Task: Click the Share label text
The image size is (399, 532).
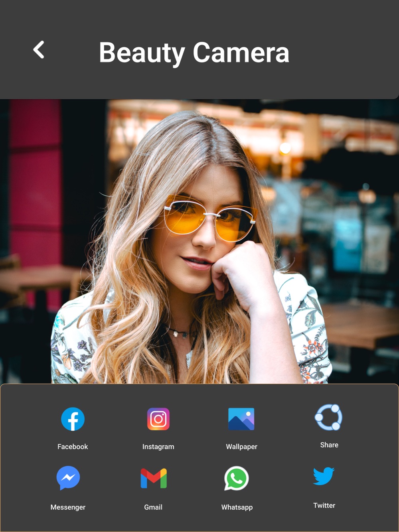Action: [x=329, y=445]
